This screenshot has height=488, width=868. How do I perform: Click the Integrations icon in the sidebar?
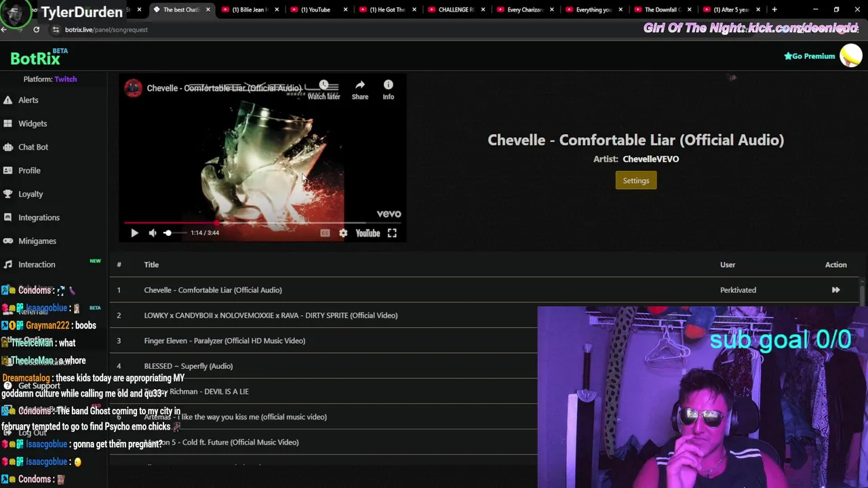point(7,218)
